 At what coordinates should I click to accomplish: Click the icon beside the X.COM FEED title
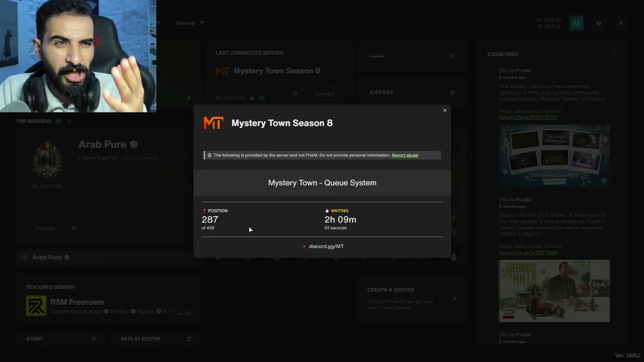[614, 54]
